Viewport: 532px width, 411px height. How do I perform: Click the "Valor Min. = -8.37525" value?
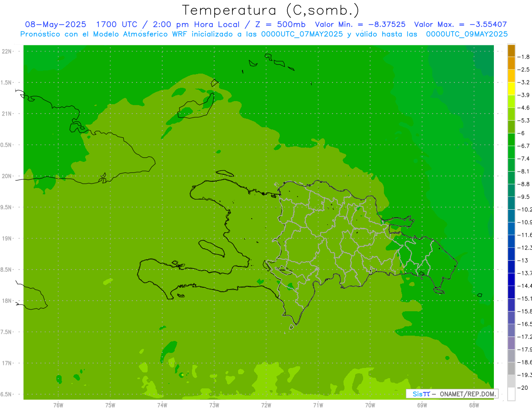pos(360,24)
